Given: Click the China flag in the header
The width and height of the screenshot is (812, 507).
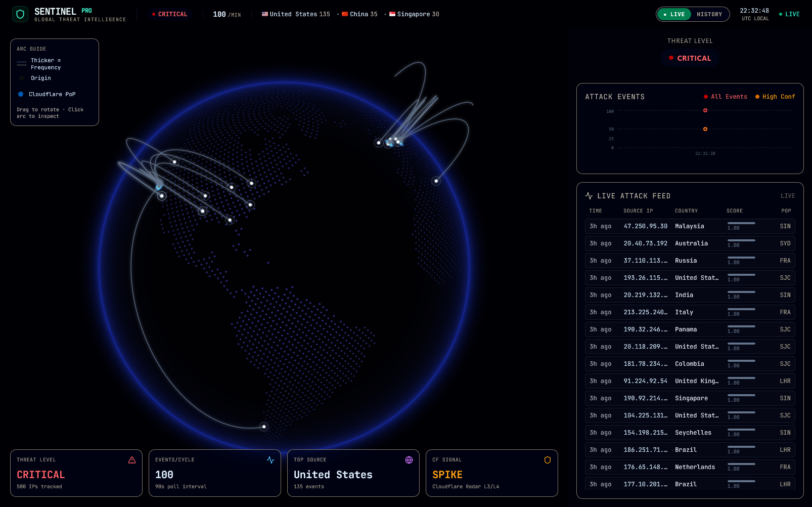Looking at the screenshot, I should pos(345,14).
